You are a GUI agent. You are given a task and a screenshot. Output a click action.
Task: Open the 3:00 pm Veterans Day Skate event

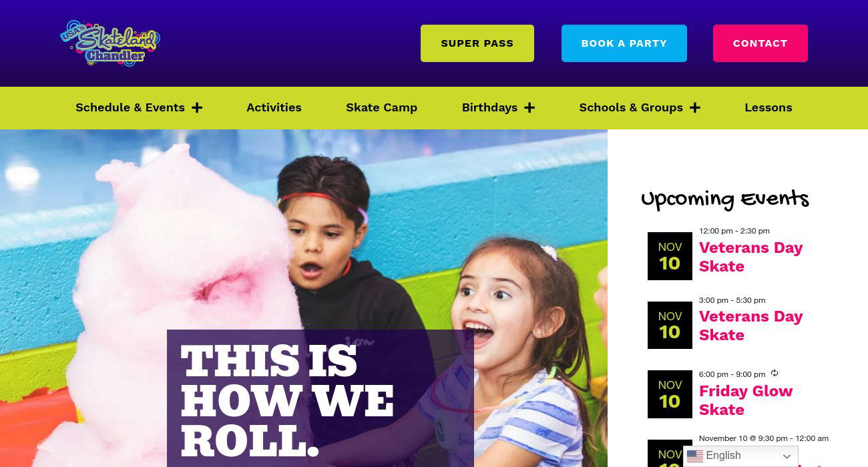pos(750,326)
